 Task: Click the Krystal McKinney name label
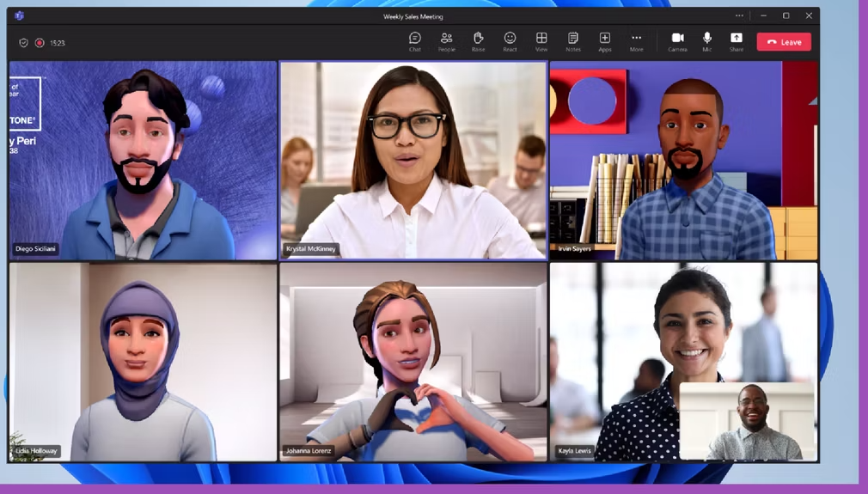[x=310, y=249]
